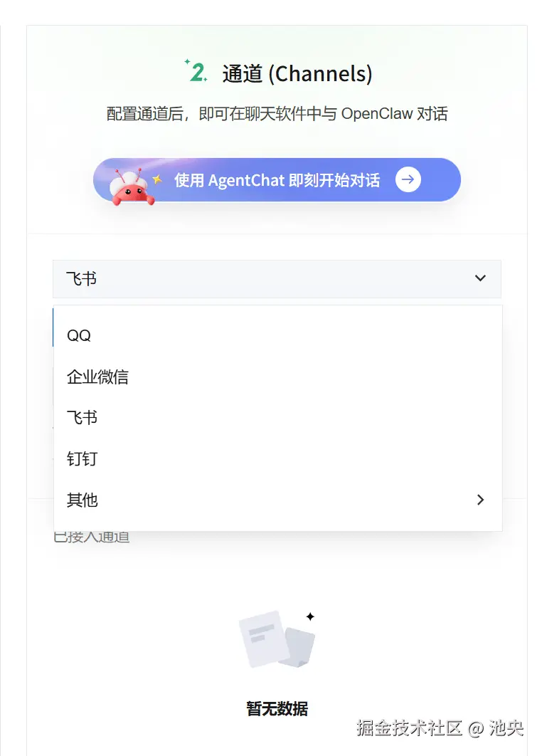Viewport: 542px width, 756px height.
Task: Click the yellow sparkle star beside mascot
Action: pos(157,179)
